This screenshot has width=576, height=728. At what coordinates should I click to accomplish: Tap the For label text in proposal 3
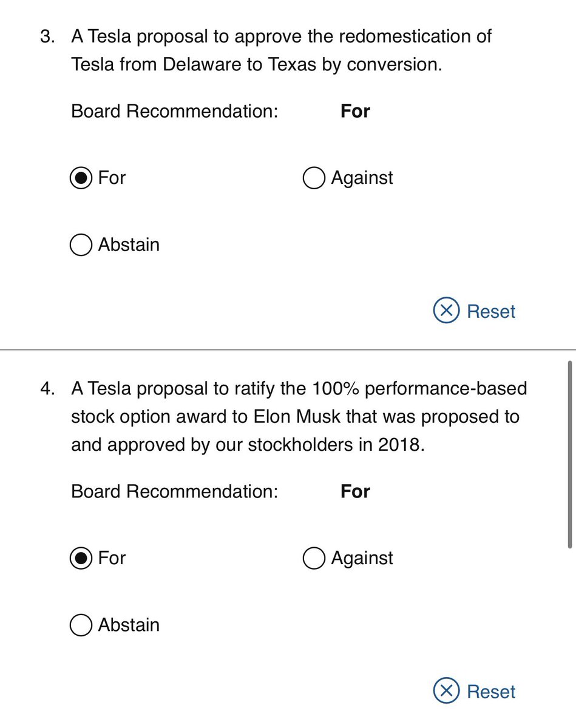(112, 178)
